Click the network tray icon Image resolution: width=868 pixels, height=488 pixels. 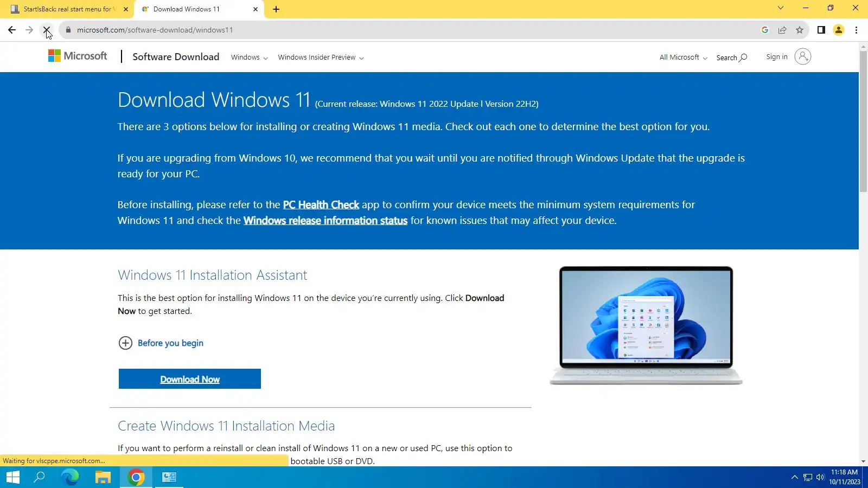tap(808, 477)
